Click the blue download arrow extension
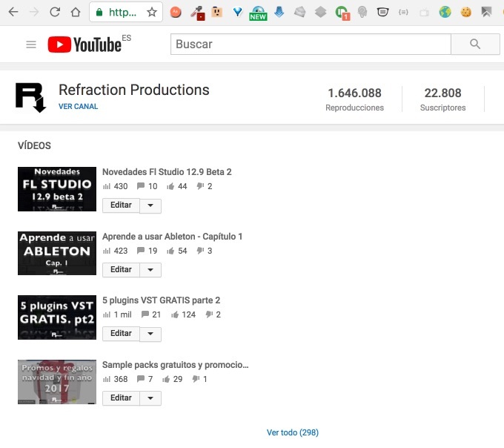This screenshot has width=504, height=448. [279, 12]
